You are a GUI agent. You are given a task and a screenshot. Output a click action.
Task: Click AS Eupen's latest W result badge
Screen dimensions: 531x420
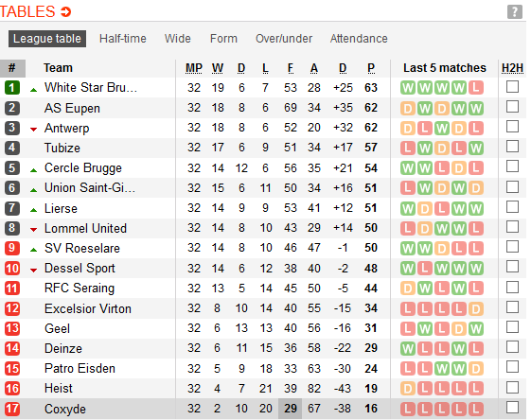point(476,108)
